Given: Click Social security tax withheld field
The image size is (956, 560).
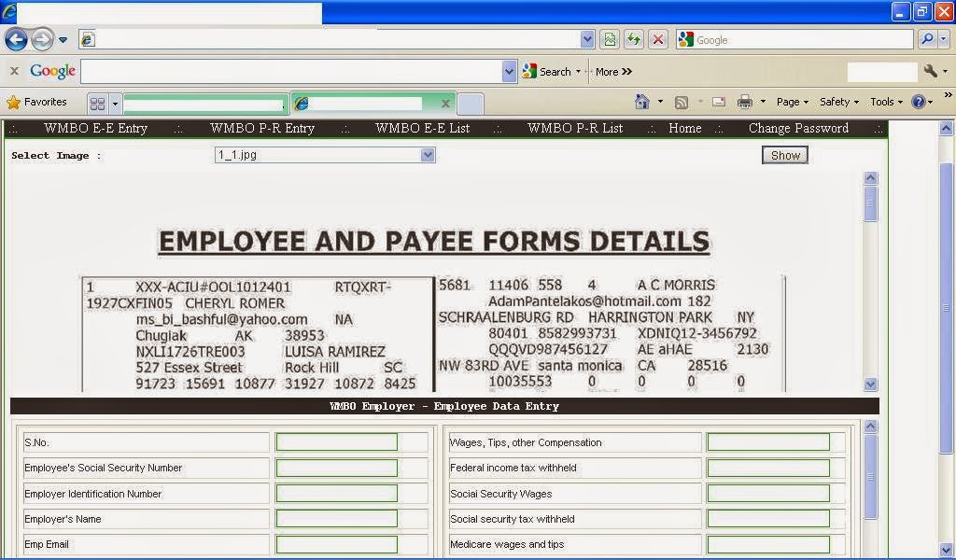Looking at the screenshot, I should tap(768, 519).
